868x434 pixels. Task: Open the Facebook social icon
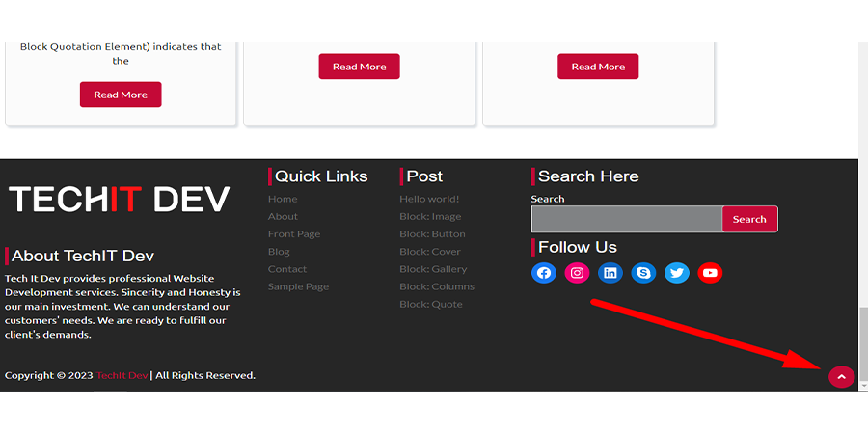(544, 273)
